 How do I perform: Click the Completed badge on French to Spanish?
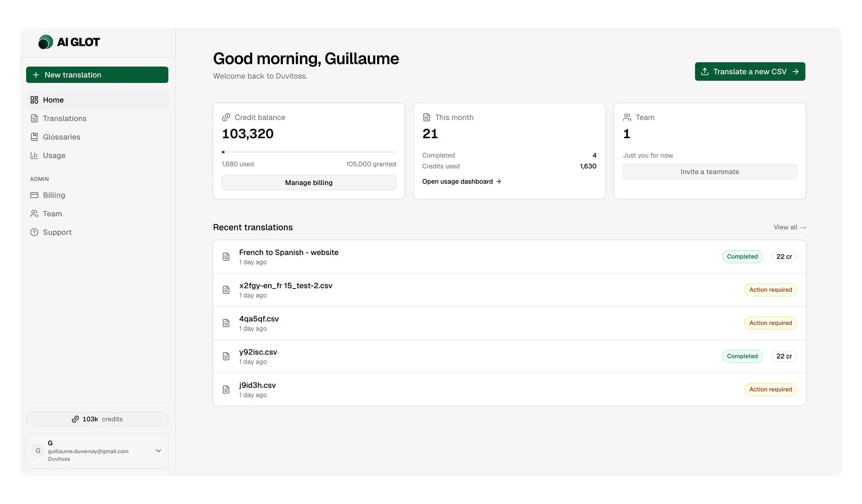tap(742, 256)
